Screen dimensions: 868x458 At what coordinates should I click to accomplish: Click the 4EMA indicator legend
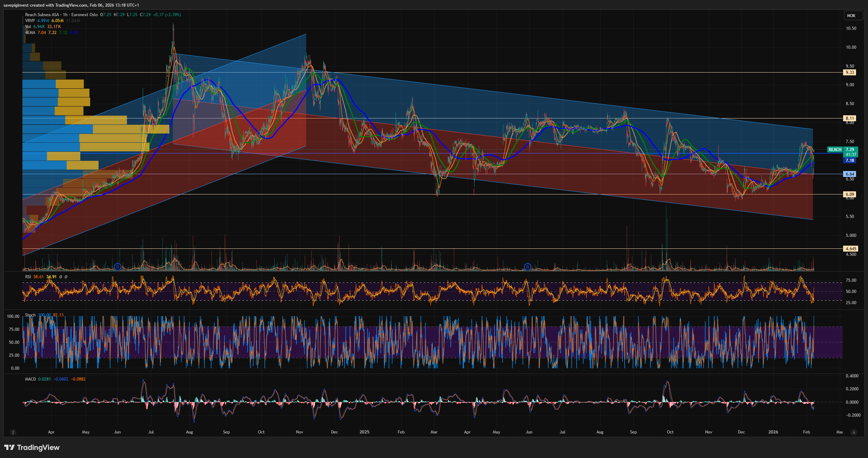30,33
